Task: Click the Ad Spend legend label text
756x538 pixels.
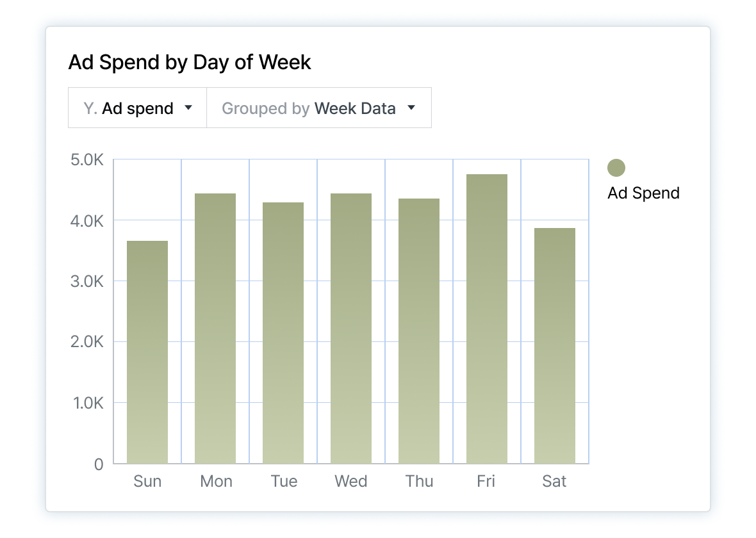Action: (643, 193)
